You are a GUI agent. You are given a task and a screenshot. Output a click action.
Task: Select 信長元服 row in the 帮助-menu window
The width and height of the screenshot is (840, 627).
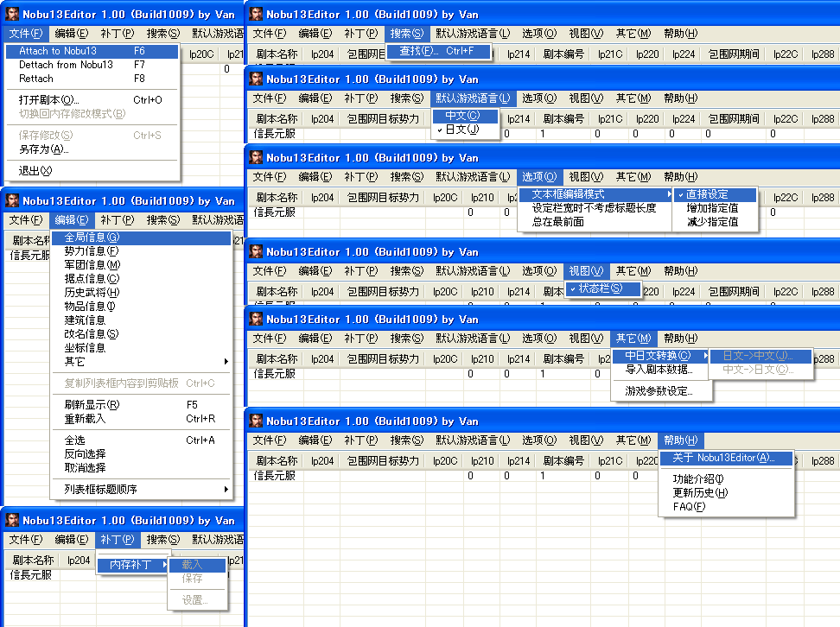coord(274,476)
